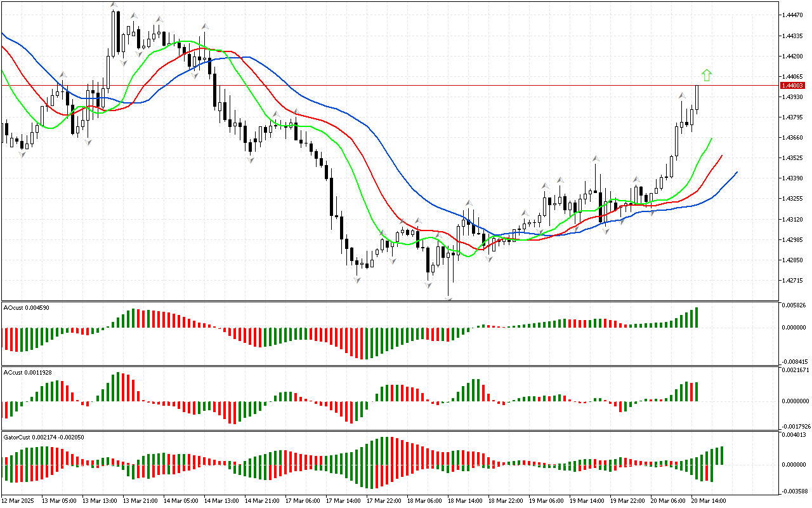The width and height of the screenshot is (812, 508).
Task: Click price scale value 1.44200
Action: [794, 56]
